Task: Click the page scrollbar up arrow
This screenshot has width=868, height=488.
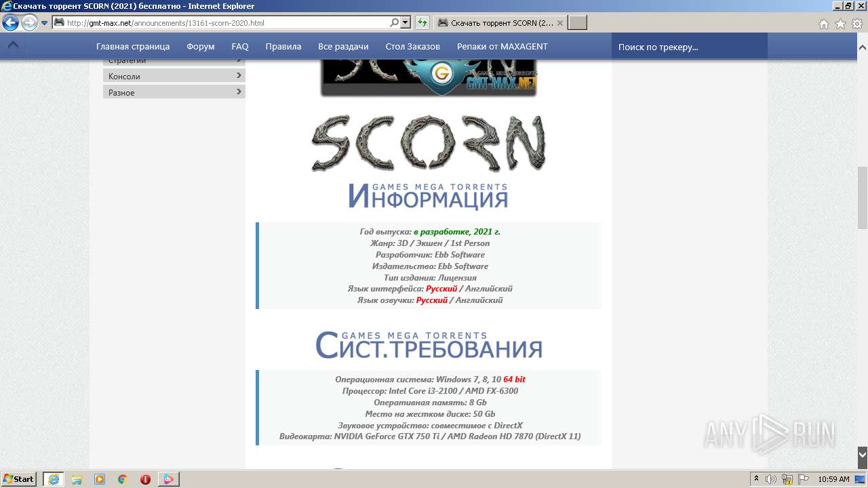Action: coord(863,47)
